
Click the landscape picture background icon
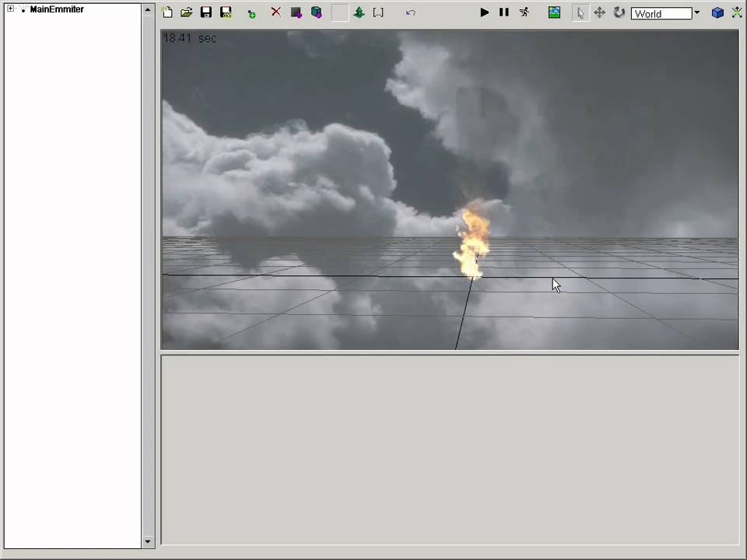point(554,12)
